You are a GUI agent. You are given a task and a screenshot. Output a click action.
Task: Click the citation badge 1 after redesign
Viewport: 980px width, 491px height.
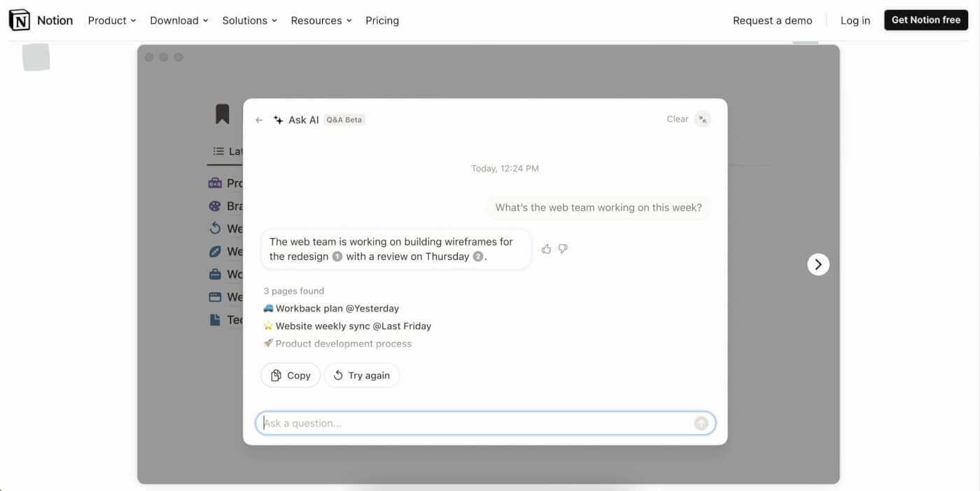click(x=337, y=256)
